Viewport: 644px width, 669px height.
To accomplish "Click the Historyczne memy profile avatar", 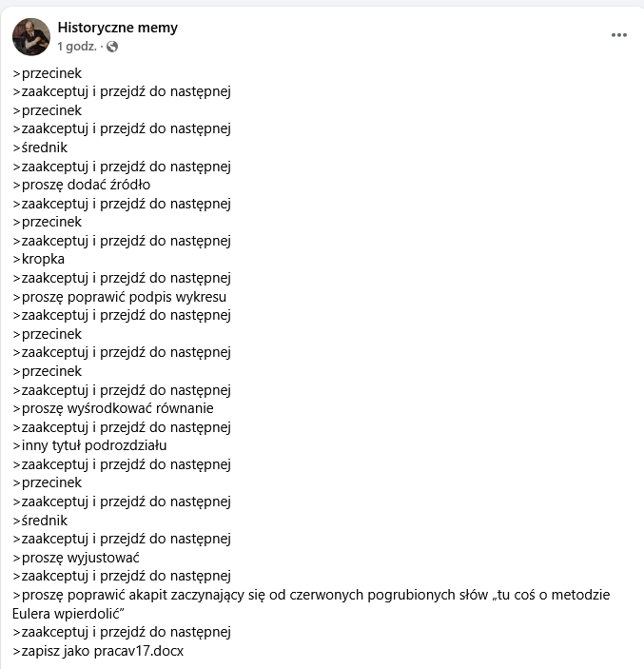I will (31, 36).
